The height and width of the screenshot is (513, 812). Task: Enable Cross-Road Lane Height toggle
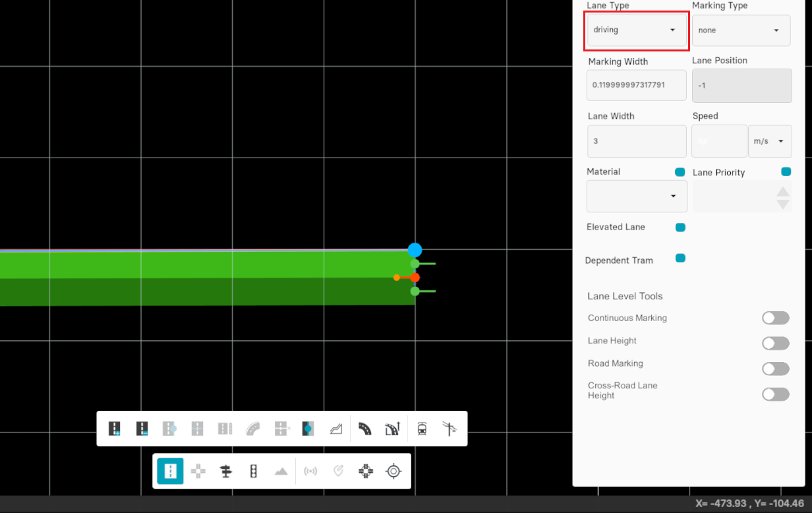point(775,394)
